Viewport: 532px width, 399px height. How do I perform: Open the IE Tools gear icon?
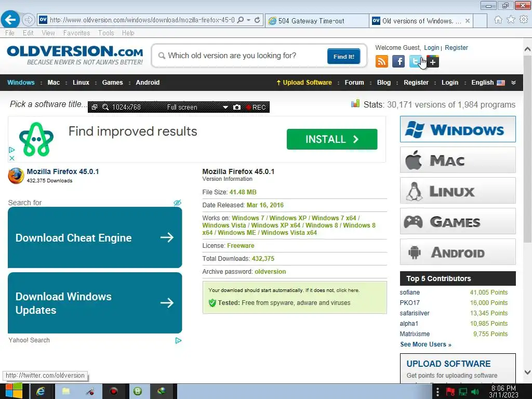tap(524, 20)
